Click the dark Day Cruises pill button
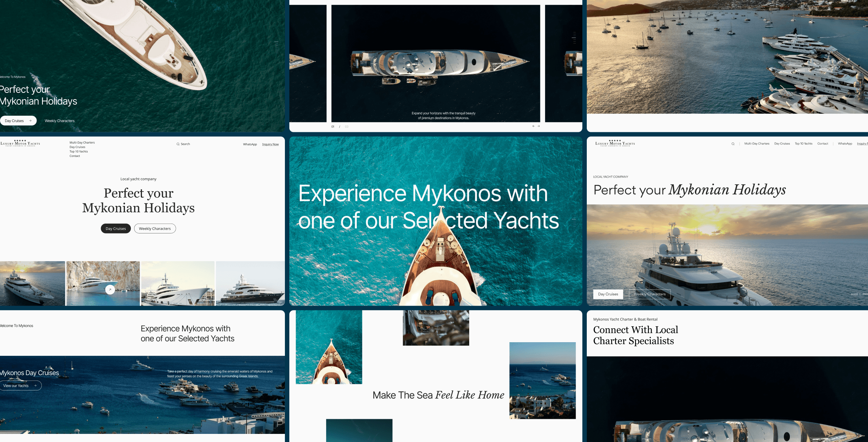868x442 pixels. (116, 228)
